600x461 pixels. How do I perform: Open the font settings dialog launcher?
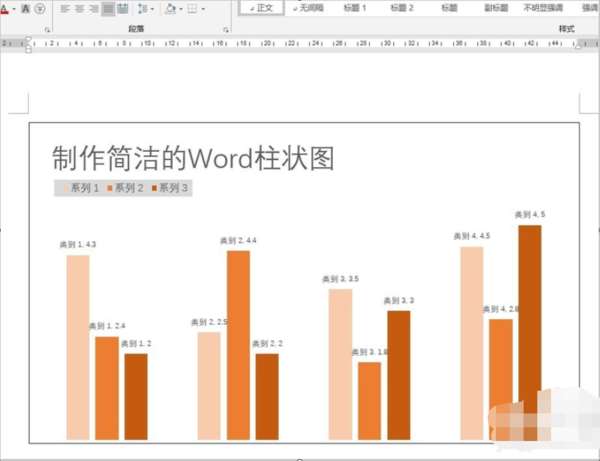[47, 29]
